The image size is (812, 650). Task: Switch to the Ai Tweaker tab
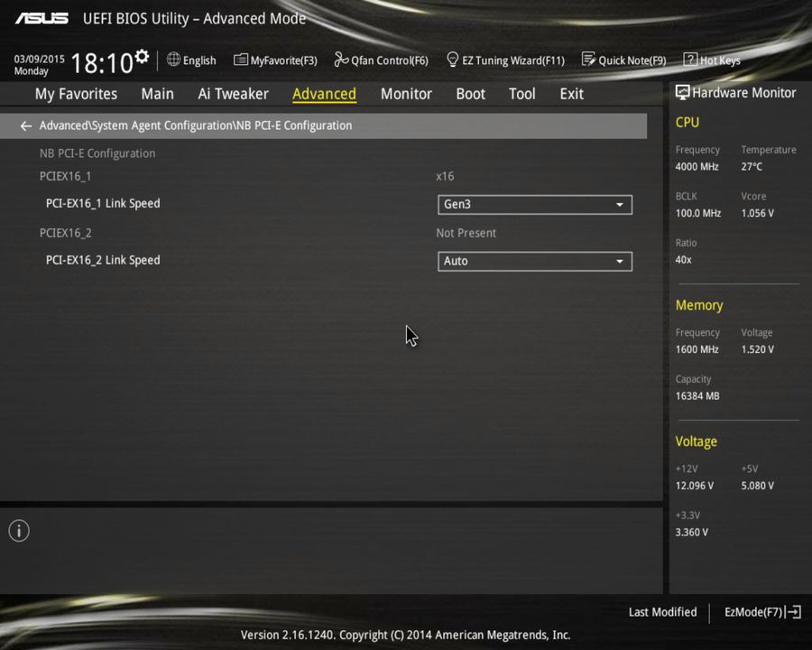point(233,93)
